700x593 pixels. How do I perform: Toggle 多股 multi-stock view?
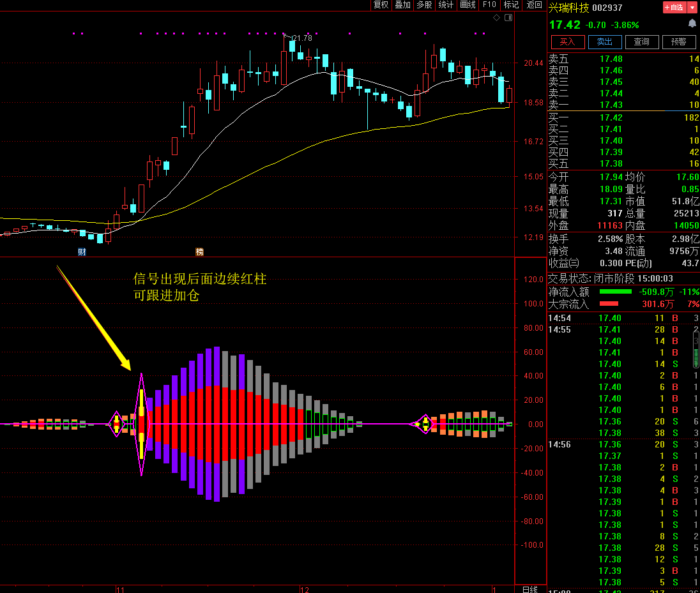[424, 5]
